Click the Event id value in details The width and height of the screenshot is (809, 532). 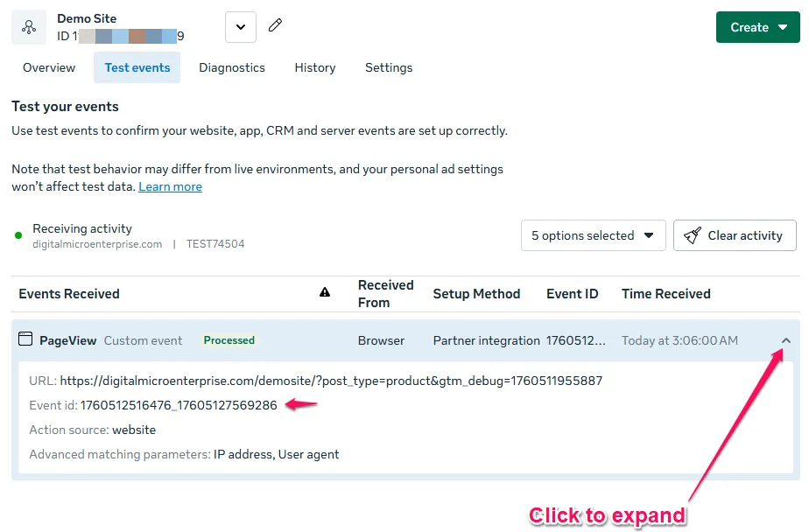(179, 405)
